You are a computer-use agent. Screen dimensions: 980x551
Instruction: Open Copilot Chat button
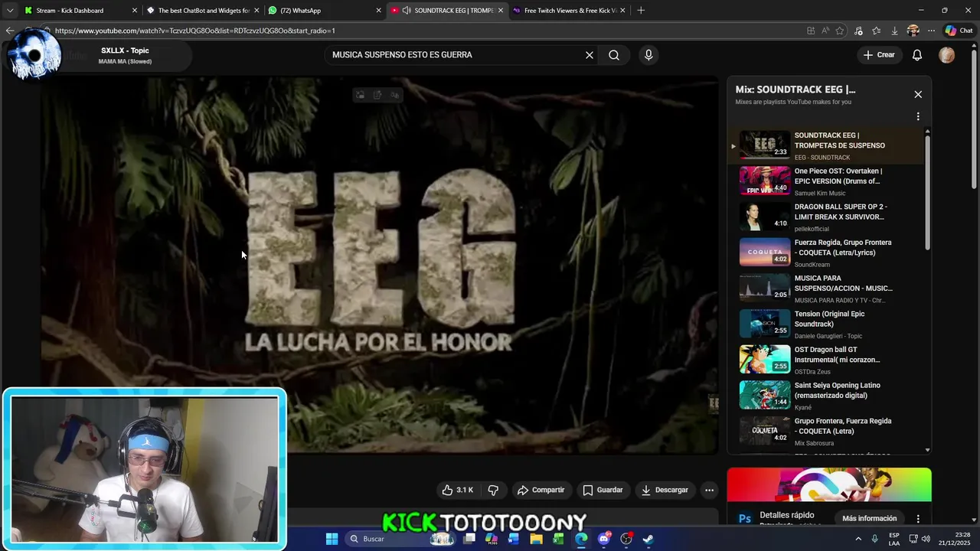959,31
